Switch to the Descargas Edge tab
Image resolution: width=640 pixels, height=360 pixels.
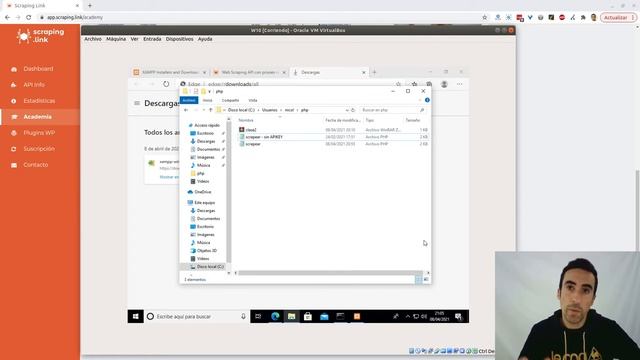(x=329, y=72)
